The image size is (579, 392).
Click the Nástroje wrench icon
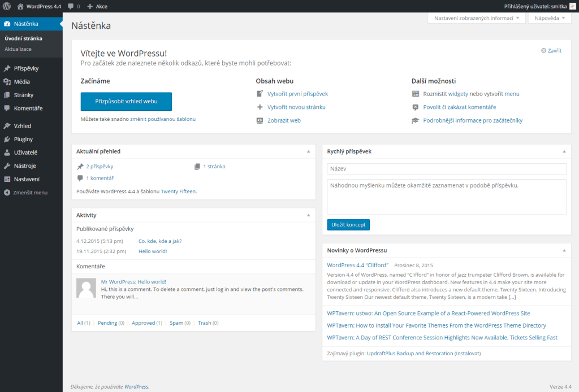pos(7,166)
